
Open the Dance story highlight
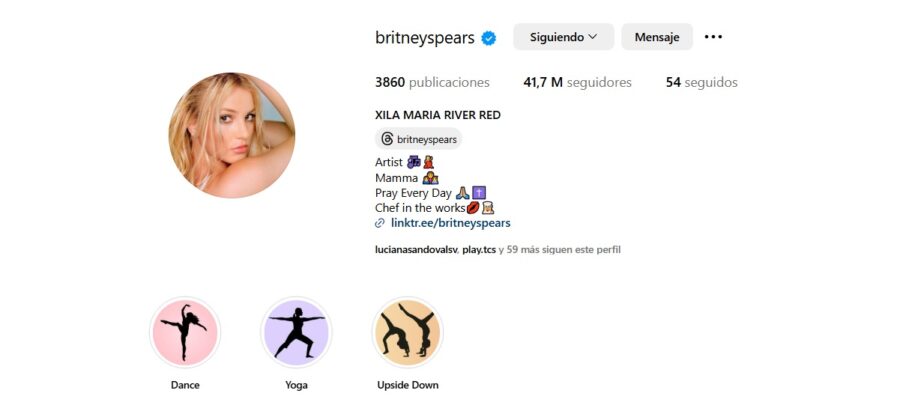(185, 332)
